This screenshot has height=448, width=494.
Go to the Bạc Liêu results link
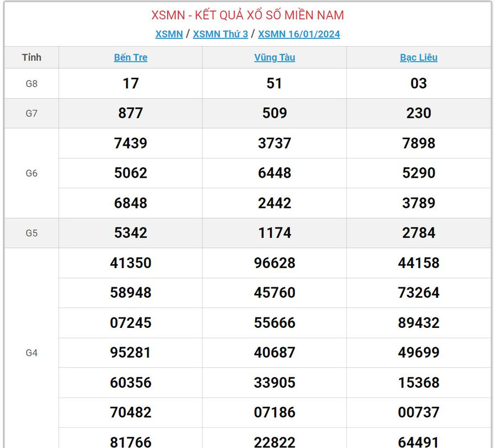[x=418, y=58]
